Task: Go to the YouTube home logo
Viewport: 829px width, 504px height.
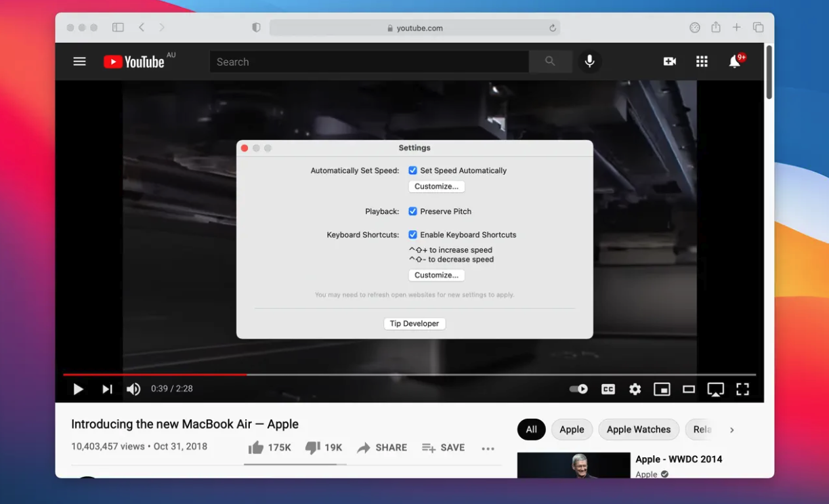Action: [x=134, y=62]
